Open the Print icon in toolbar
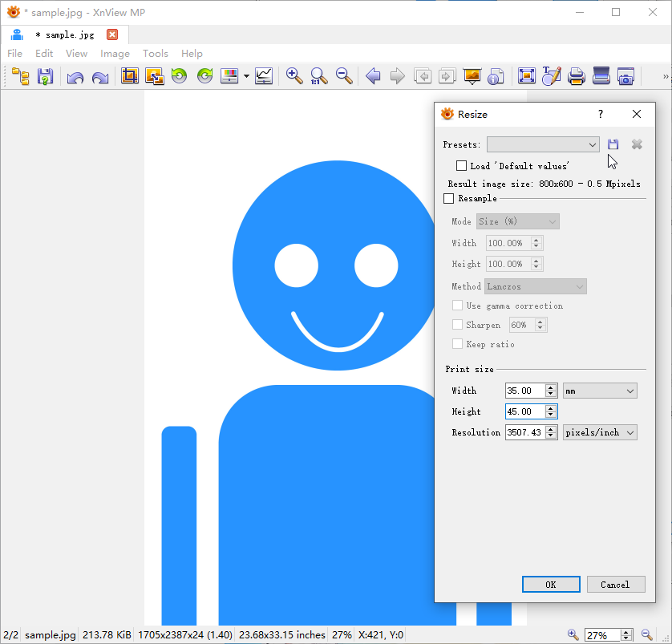Image resolution: width=672 pixels, height=644 pixels. pyautogui.click(x=576, y=76)
